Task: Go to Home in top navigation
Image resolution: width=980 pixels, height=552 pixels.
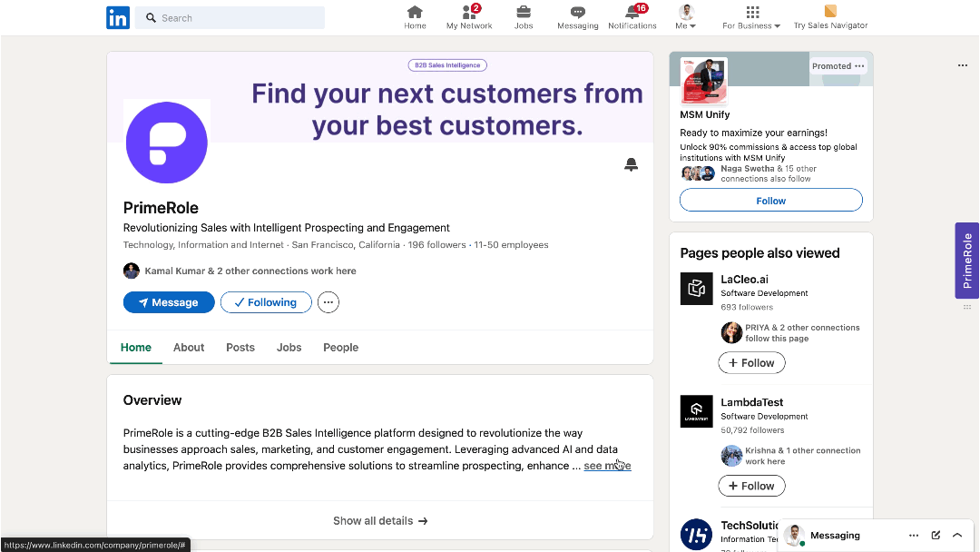Action: [x=415, y=17]
